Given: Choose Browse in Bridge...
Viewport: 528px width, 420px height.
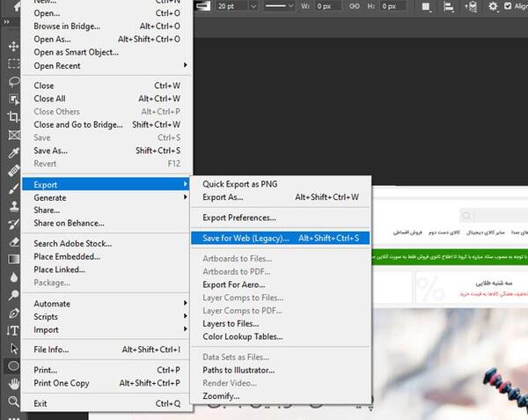Looking at the screenshot, I should click(107, 26).
